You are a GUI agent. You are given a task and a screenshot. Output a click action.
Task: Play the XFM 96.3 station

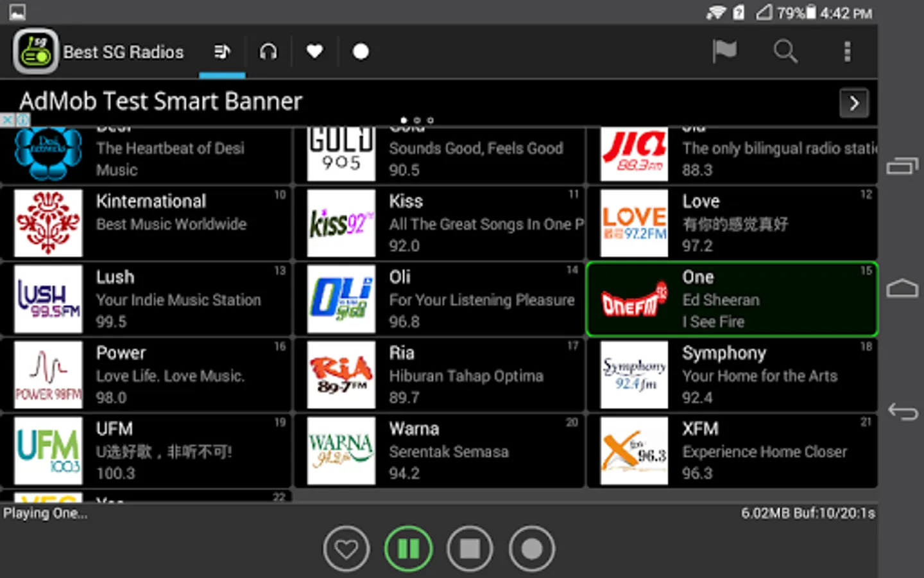coord(732,450)
